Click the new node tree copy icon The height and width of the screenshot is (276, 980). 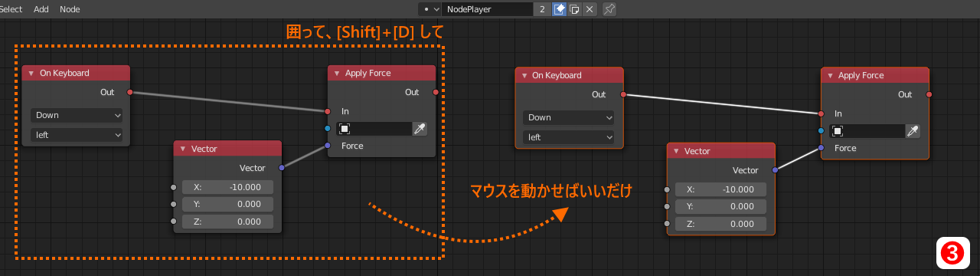click(x=573, y=9)
